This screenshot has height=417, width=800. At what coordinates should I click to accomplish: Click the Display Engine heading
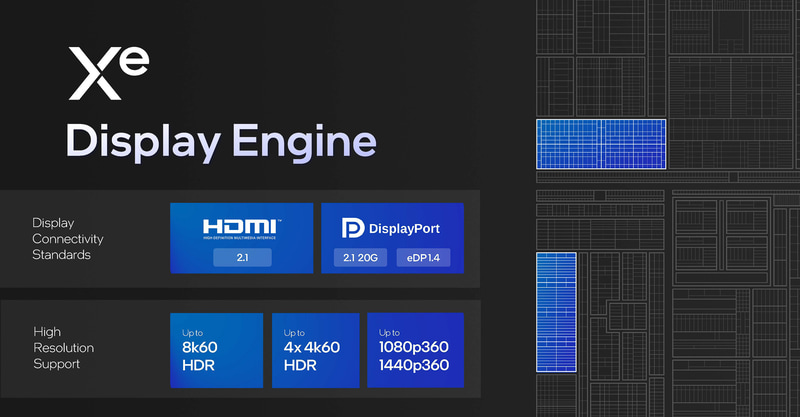(x=221, y=141)
